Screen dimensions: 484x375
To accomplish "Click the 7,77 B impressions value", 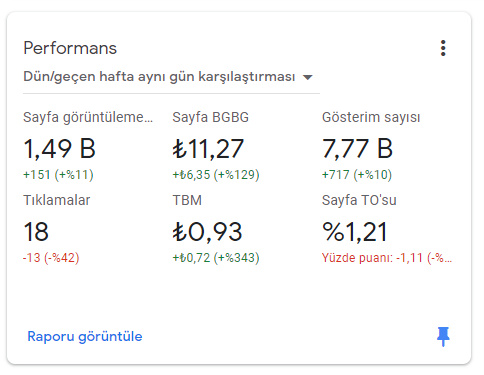I will [357, 149].
